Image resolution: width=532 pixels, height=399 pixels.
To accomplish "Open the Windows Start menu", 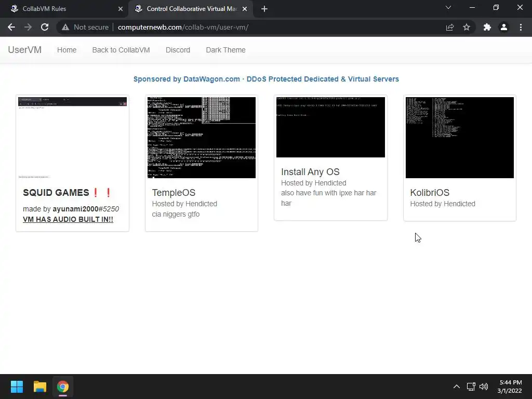I will point(17,387).
